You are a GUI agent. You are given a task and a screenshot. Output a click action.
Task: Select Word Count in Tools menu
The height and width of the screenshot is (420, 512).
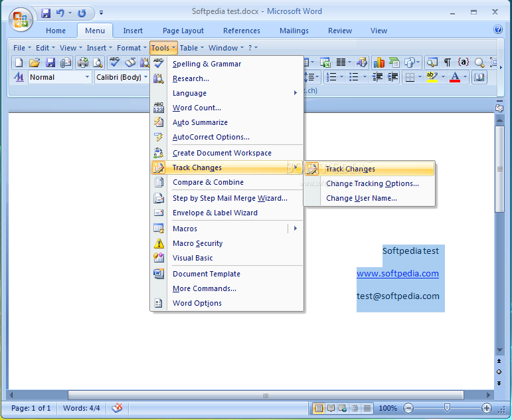227,108
